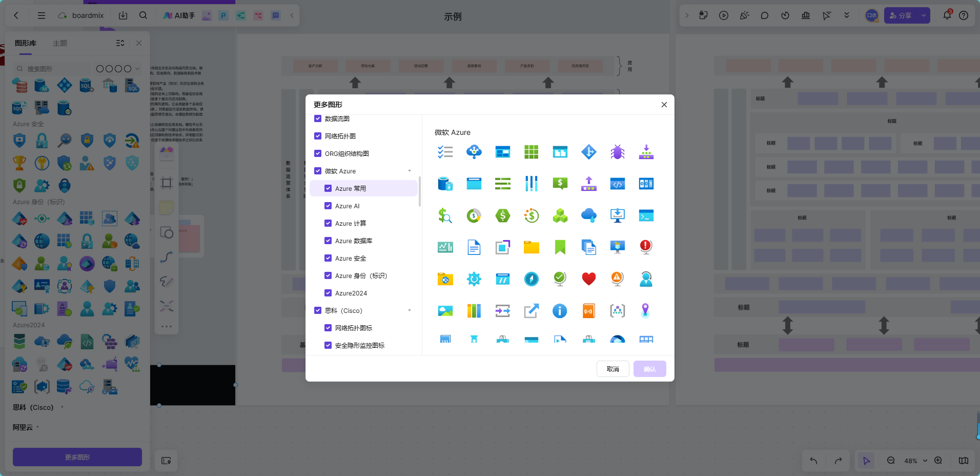Click the undo arrow icon
The height and width of the screenshot is (476, 980).
tap(813, 461)
